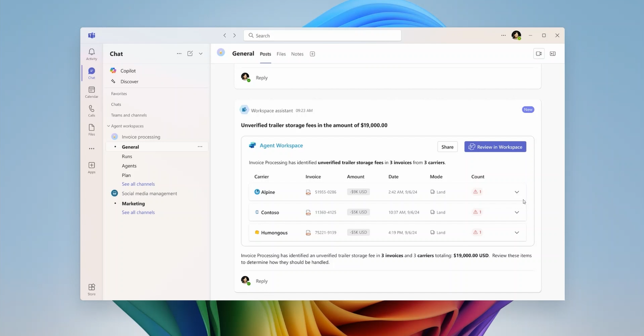This screenshot has width=644, height=336.
Task: Add a tab with plus icon
Action: coord(312,54)
